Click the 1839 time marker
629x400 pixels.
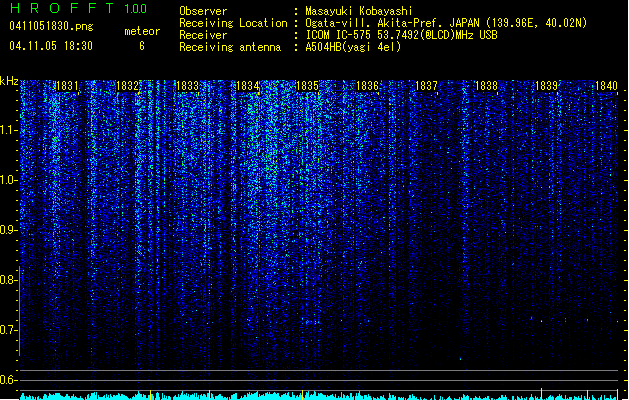coord(546,86)
